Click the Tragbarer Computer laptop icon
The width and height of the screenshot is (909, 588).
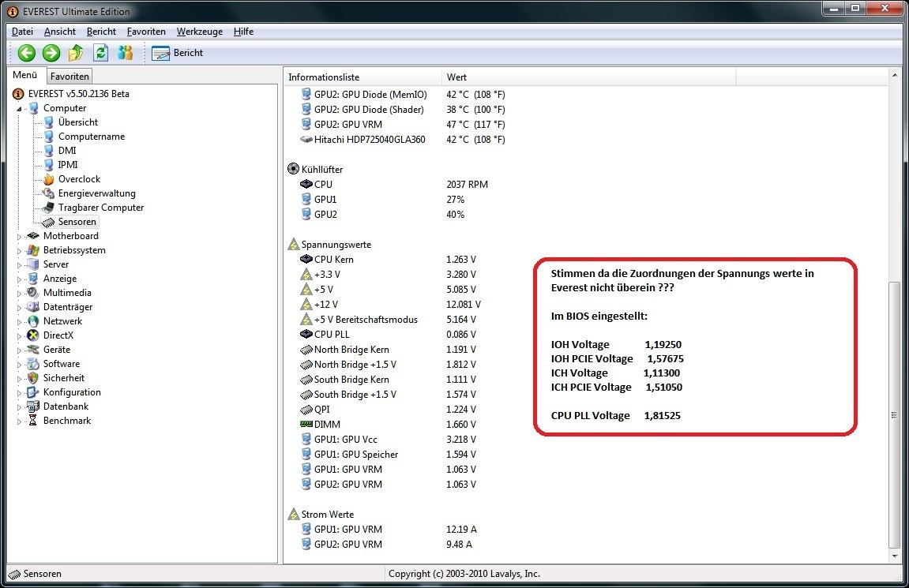pos(49,208)
